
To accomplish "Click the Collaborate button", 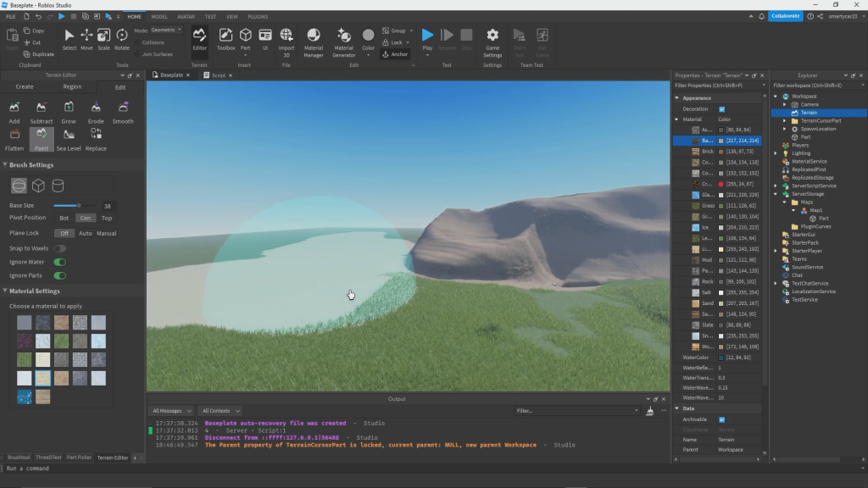I will click(x=785, y=16).
